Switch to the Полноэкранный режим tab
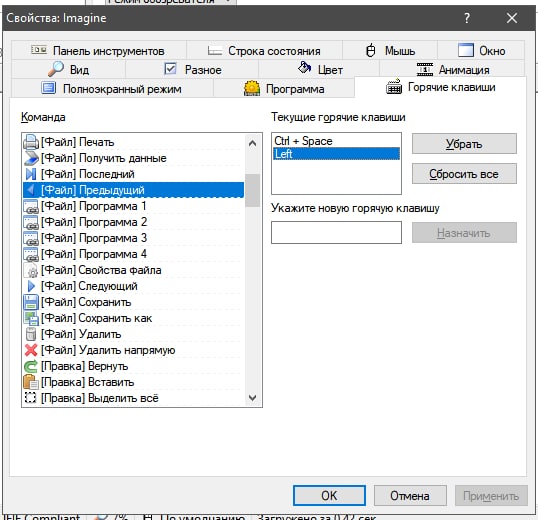This screenshot has height=520, width=538. 112,89
